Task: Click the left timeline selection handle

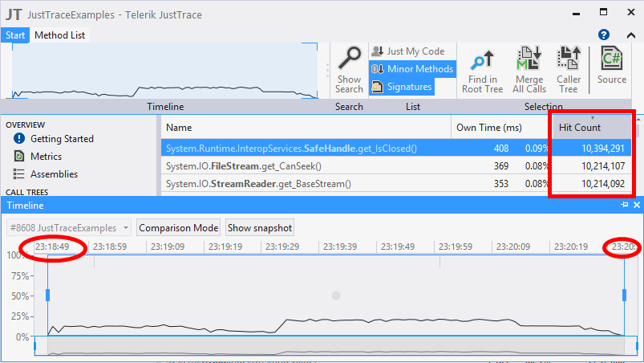Action: (47, 296)
